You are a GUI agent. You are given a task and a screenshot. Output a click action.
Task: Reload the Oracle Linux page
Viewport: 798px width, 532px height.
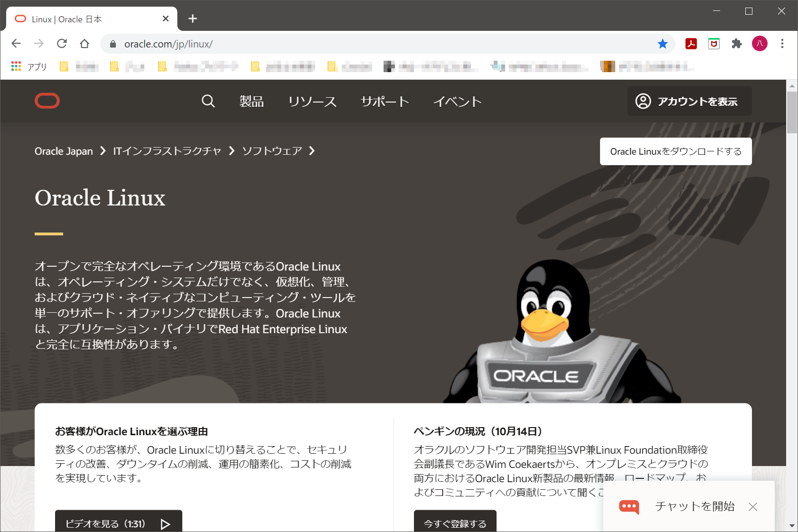pos(62,44)
